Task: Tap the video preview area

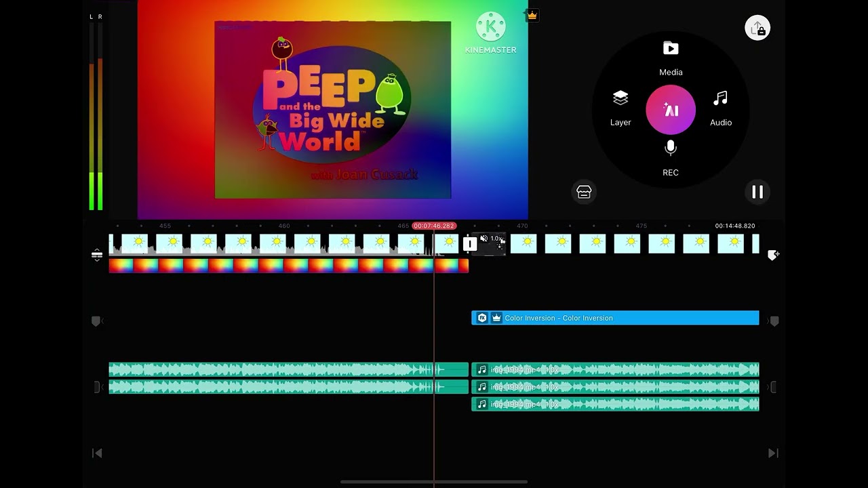Action: (x=332, y=110)
